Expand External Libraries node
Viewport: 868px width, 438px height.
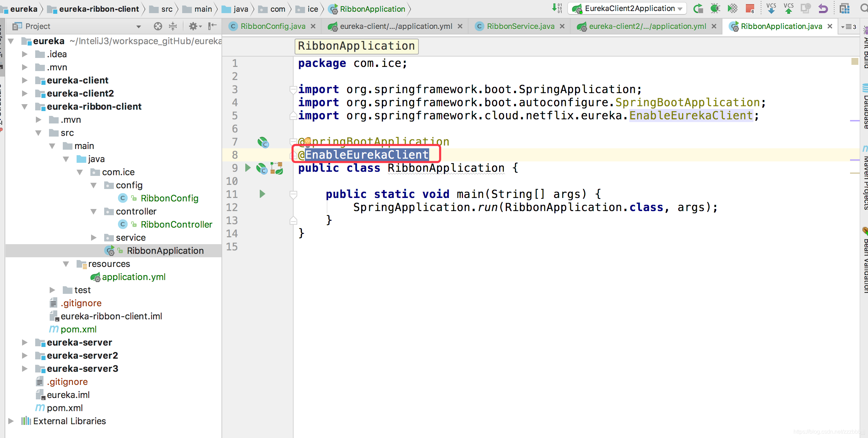click(11, 421)
